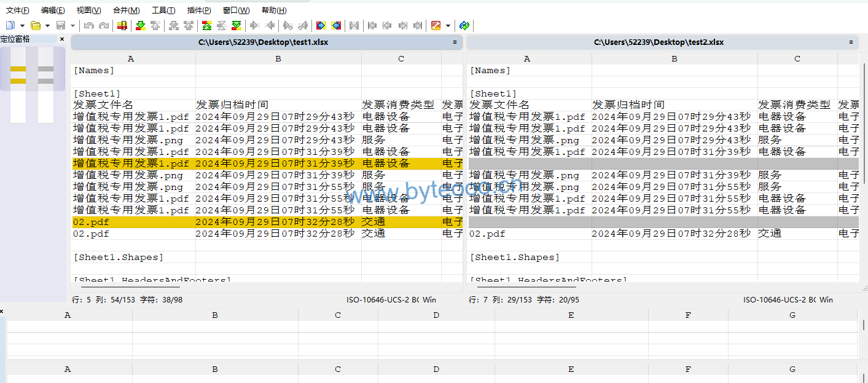Click highlighted 02.pdf row in left pane

coord(267,222)
